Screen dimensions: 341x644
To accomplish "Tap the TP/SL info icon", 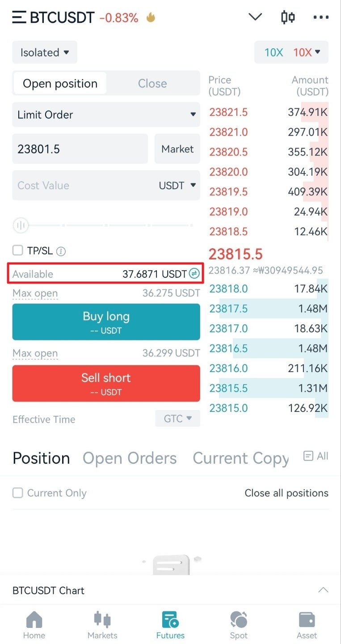I will click(x=61, y=251).
